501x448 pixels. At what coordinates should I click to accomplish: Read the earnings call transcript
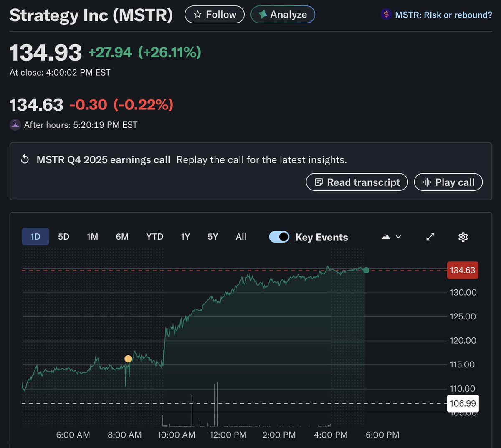(x=357, y=182)
